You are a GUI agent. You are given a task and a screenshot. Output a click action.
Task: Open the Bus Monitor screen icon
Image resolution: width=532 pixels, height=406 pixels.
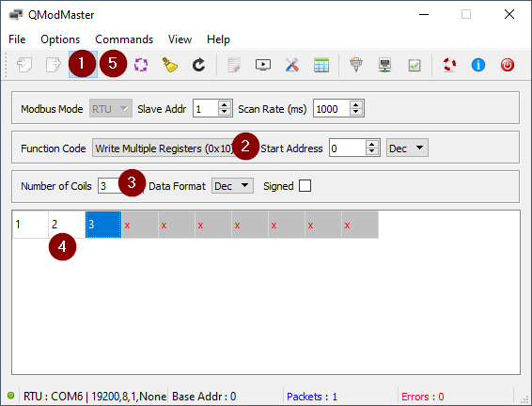coord(263,65)
